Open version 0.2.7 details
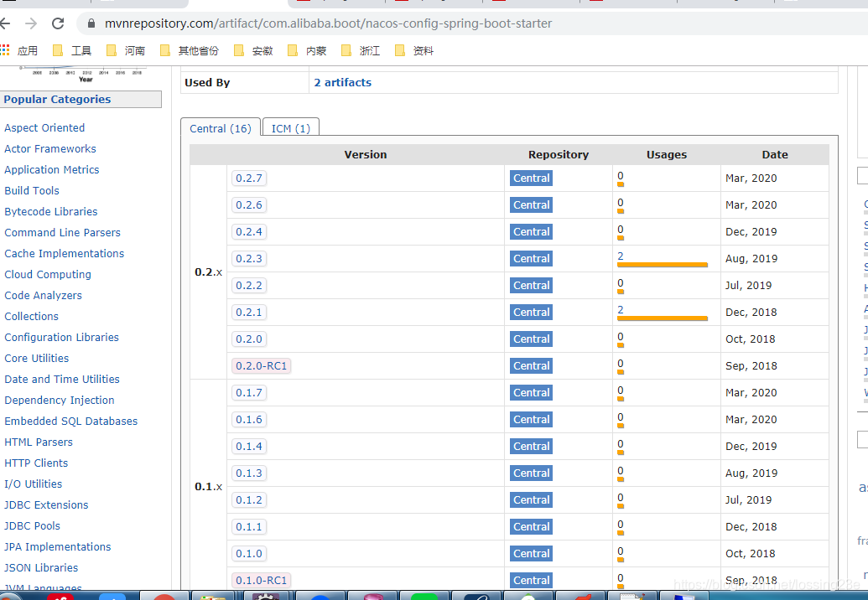Screen dimensions: 868x600 [250, 178]
